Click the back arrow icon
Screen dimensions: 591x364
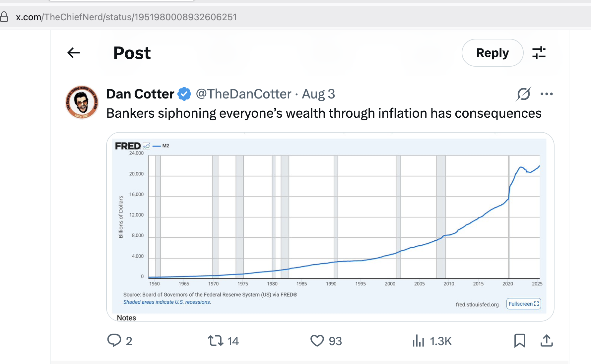point(74,53)
